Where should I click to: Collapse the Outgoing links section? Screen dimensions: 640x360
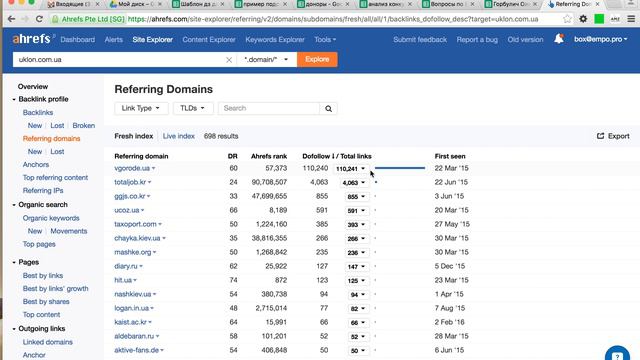click(14, 329)
